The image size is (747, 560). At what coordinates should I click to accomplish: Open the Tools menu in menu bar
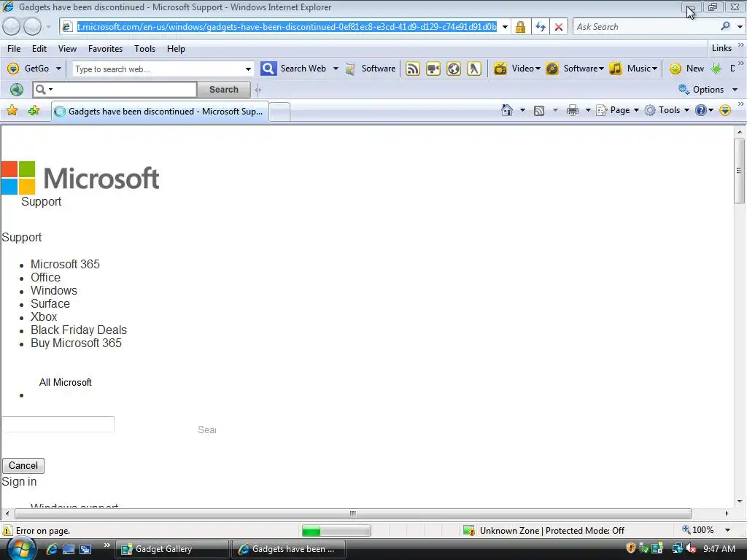(145, 49)
